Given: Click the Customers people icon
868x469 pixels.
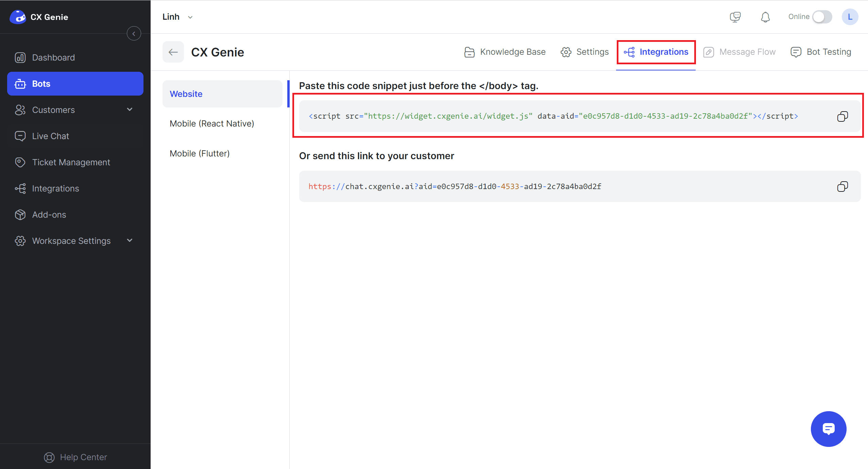Looking at the screenshot, I should (20, 110).
